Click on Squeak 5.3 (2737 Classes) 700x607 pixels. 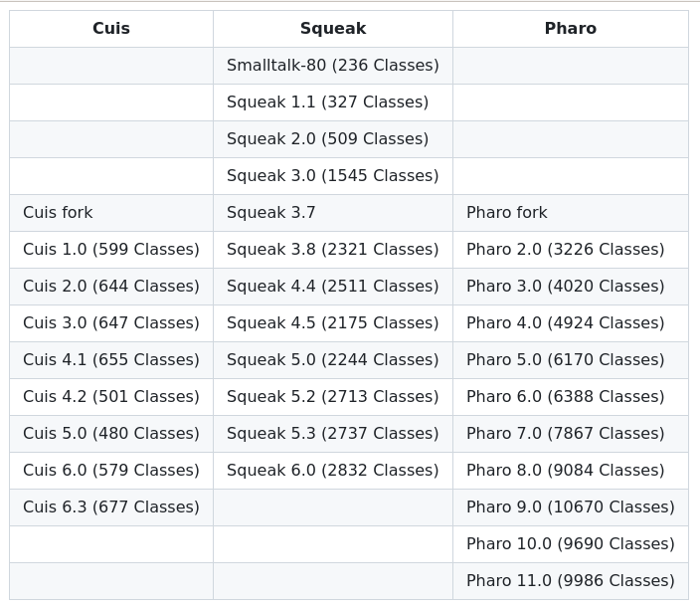333,434
